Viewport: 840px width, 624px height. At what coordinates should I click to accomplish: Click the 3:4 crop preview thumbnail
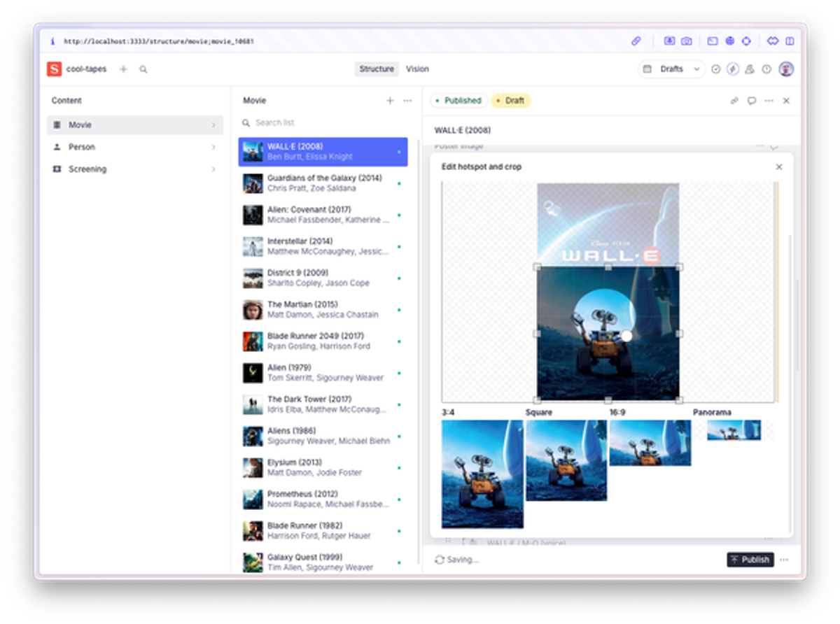tap(482, 474)
